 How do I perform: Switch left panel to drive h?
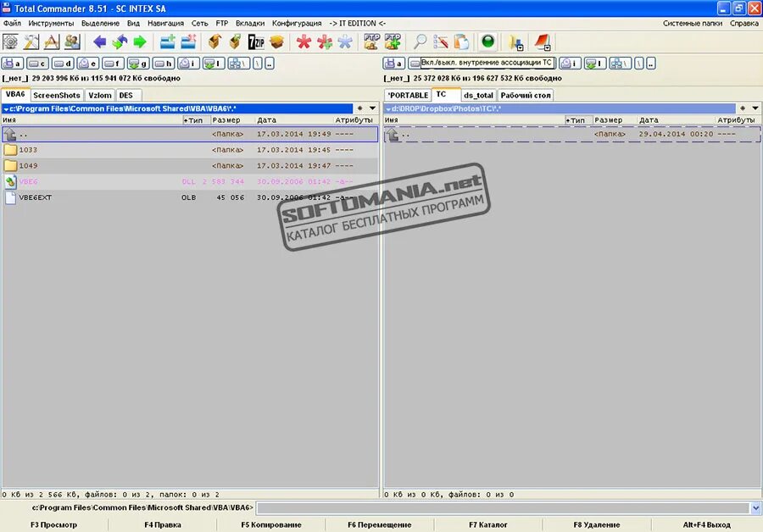[164, 64]
